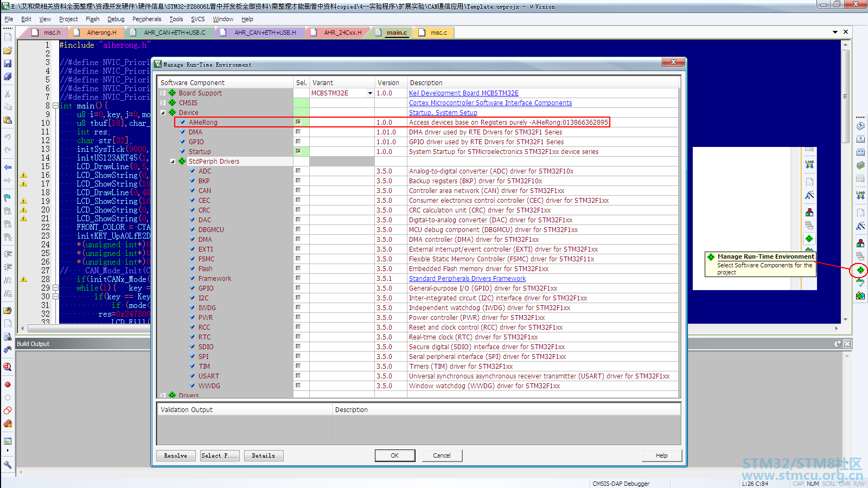
Task: Enable the Device DMA driver checkbox
Action: (298, 132)
